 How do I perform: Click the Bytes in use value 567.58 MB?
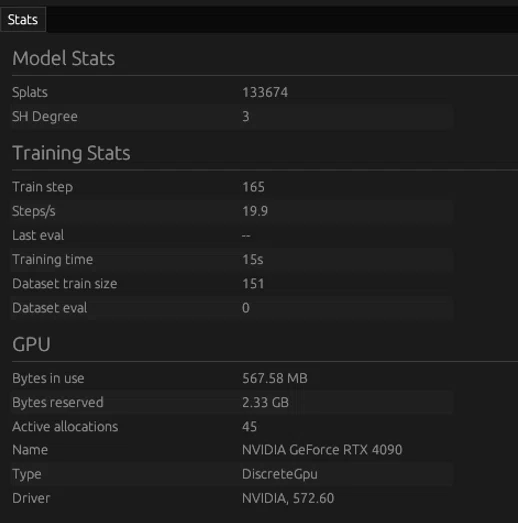coord(275,378)
